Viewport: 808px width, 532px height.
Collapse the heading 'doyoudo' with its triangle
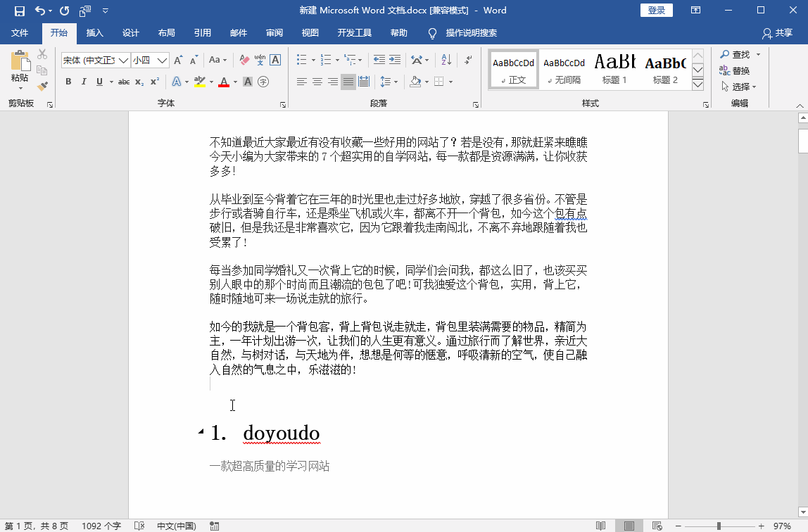click(202, 433)
